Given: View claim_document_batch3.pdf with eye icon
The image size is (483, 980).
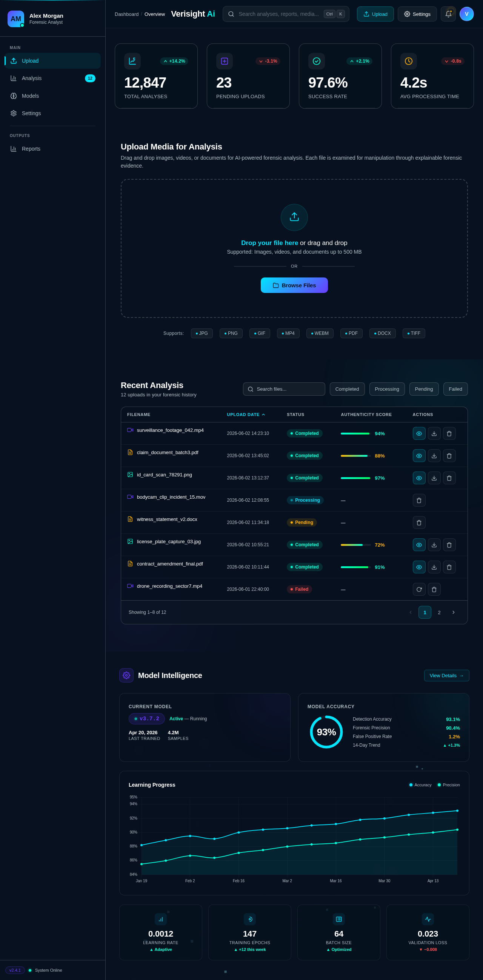Looking at the screenshot, I should (x=419, y=456).
